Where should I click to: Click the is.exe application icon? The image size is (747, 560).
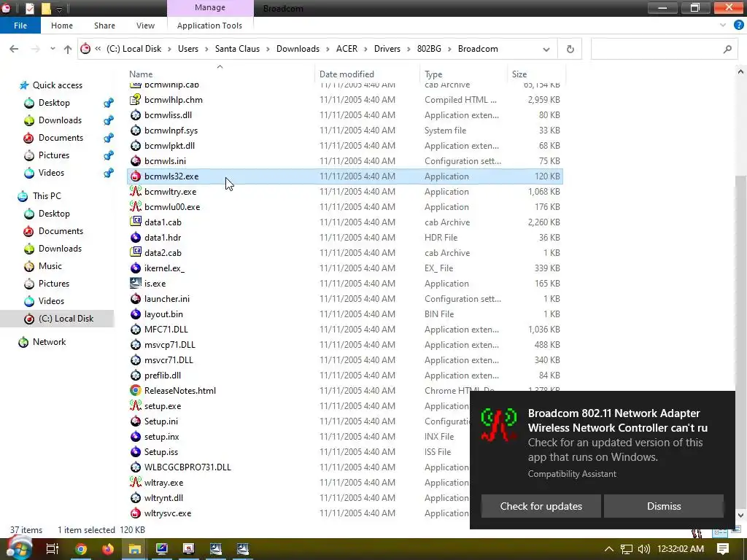click(x=136, y=284)
